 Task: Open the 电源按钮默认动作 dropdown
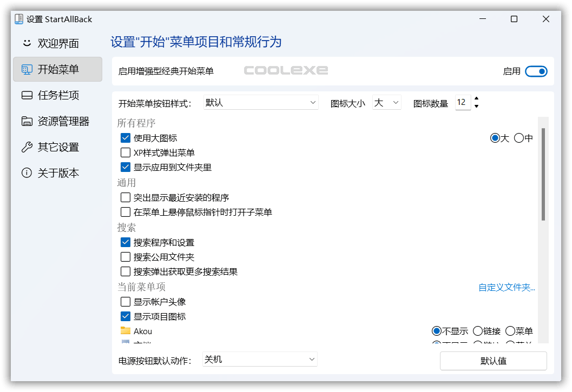(x=260, y=360)
